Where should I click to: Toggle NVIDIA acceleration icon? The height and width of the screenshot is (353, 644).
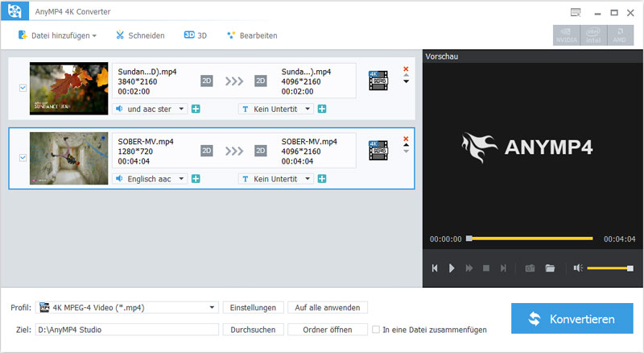567,35
